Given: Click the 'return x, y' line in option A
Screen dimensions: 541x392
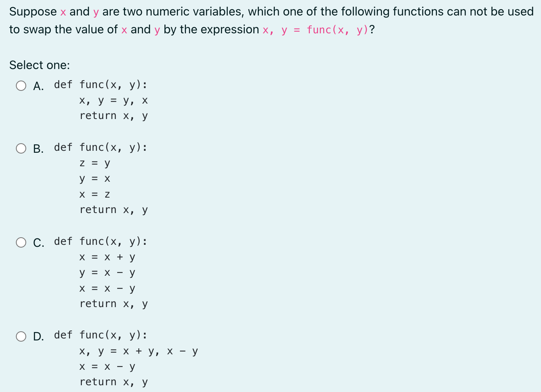Looking at the screenshot, I should tap(114, 115).
